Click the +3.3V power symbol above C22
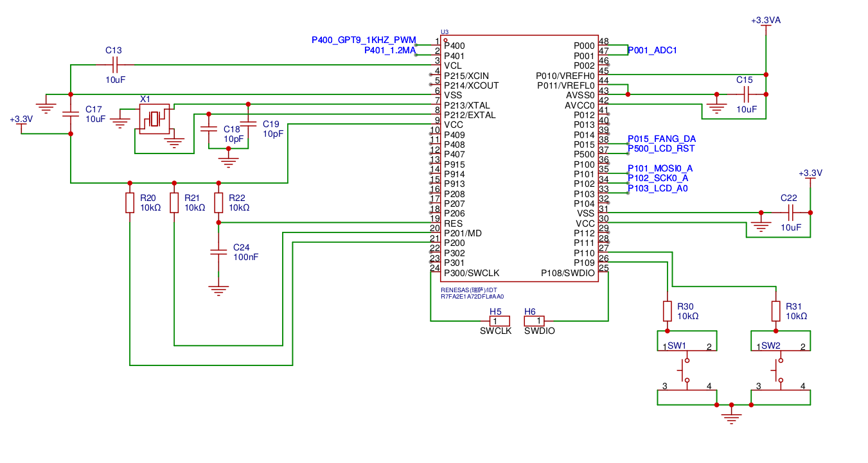This screenshot has width=868, height=463. [810, 178]
